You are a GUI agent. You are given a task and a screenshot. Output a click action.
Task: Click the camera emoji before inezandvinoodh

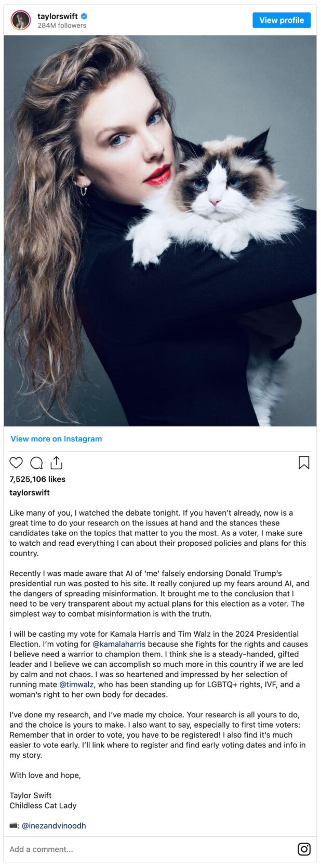pyautogui.click(x=14, y=825)
